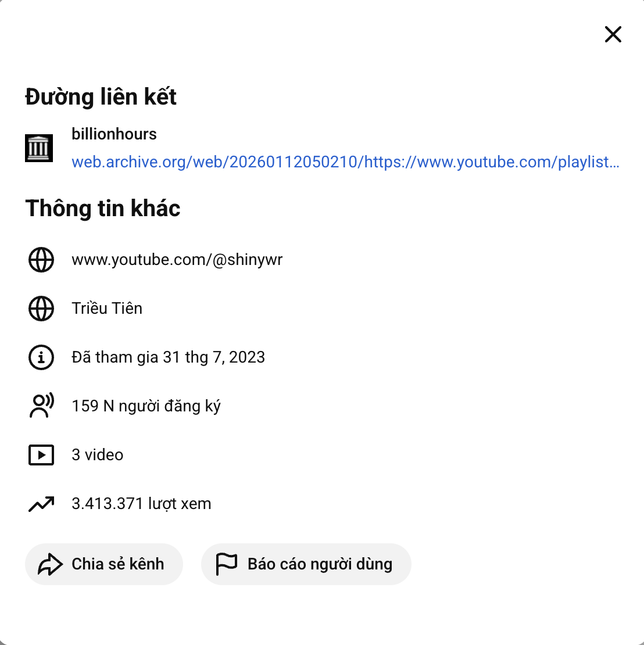Click the video play icon next to 3 video
This screenshot has height=645, width=644.
(41, 455)
